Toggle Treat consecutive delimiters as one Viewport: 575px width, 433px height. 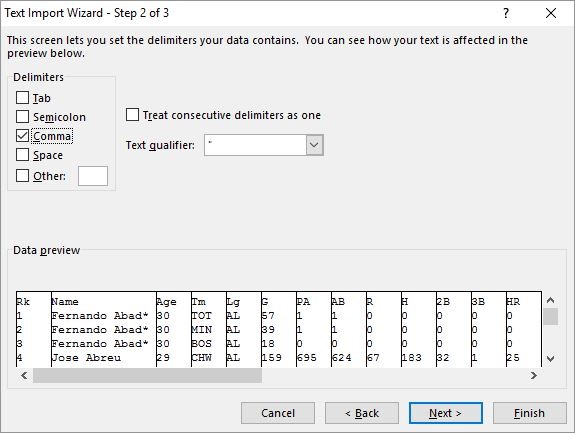132,114
